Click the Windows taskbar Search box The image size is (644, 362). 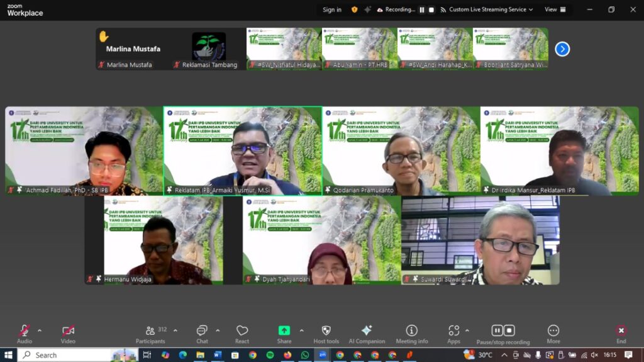[x=62, y=355]
